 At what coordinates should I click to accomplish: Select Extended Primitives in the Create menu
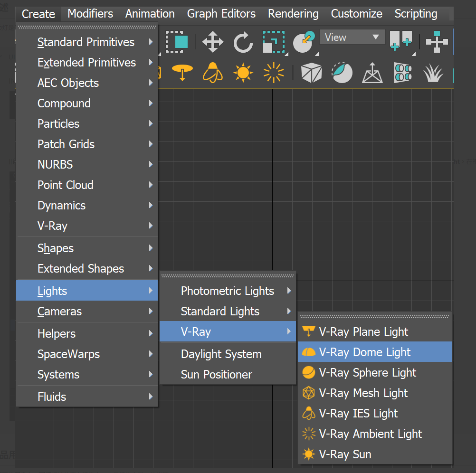pos(87,62)
